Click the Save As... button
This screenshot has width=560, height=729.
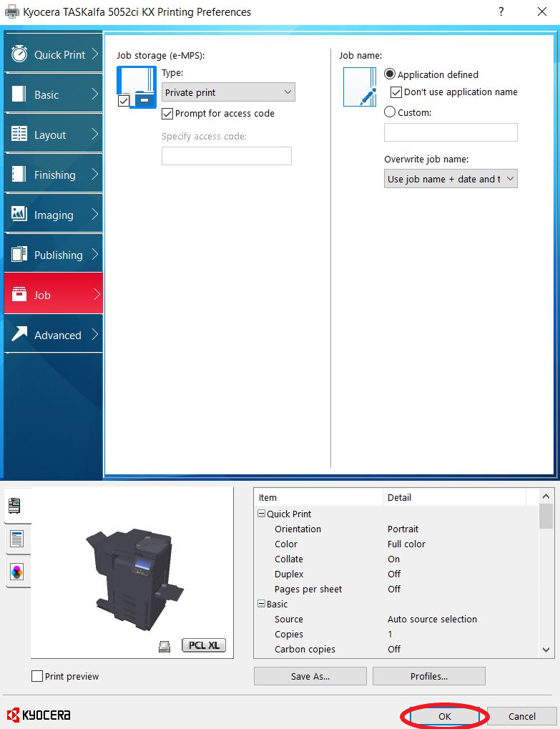click(x=310, y=676)
